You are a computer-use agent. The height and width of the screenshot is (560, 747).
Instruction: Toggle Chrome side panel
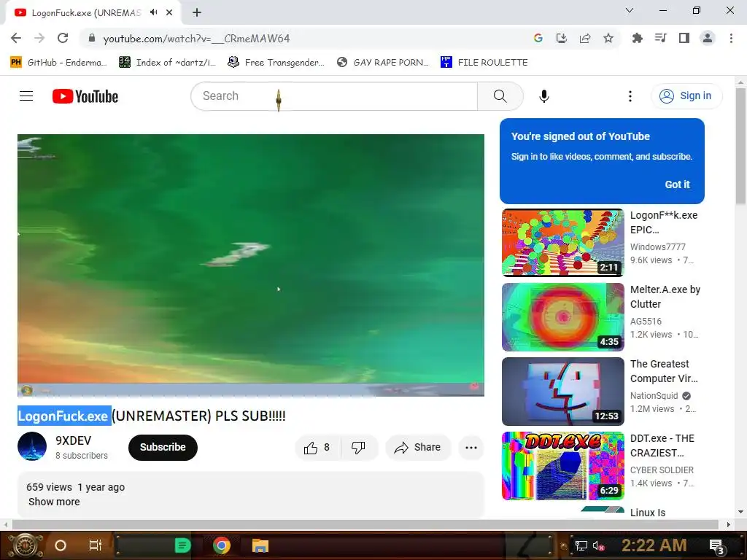pyautogui.click(x=684, y=38)
